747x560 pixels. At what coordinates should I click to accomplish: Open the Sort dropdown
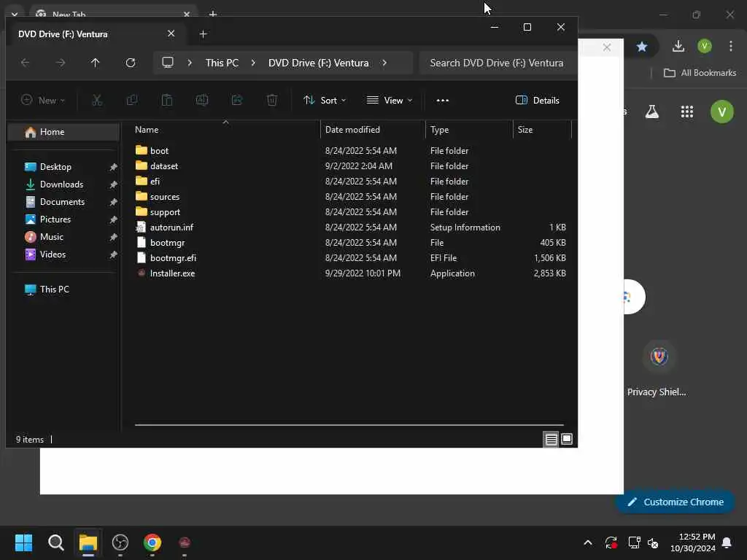tap(325, 100)
